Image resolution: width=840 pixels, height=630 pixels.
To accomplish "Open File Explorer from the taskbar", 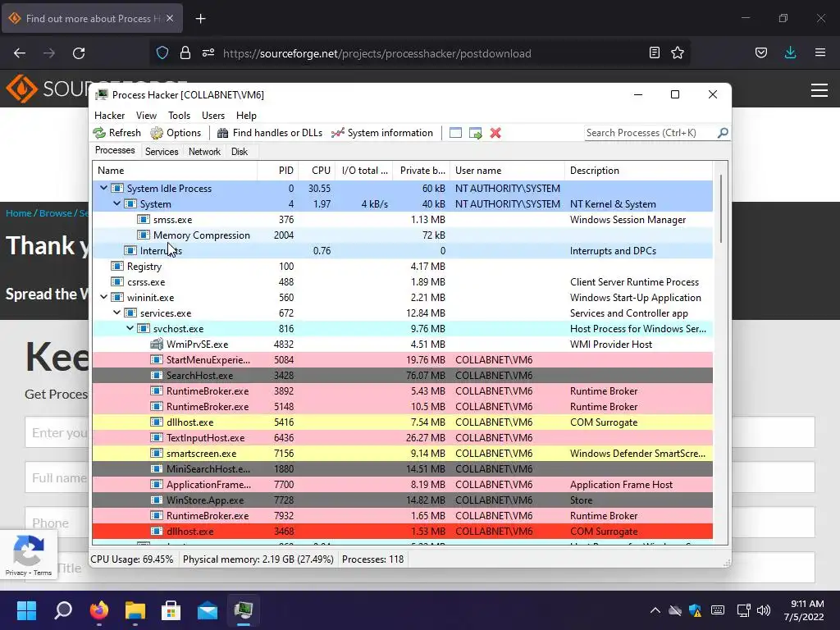I will tap(135, 609).
